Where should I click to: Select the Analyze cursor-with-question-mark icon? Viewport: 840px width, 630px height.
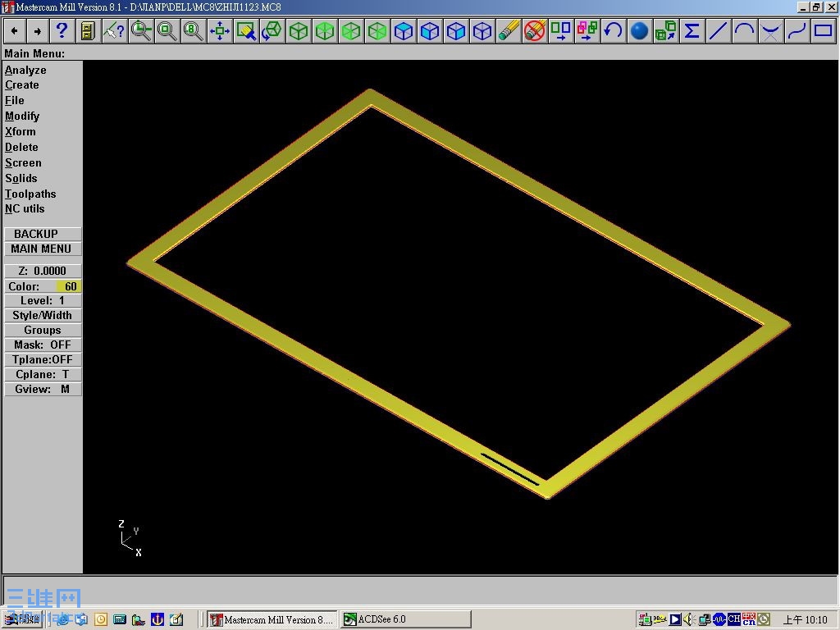114,31
